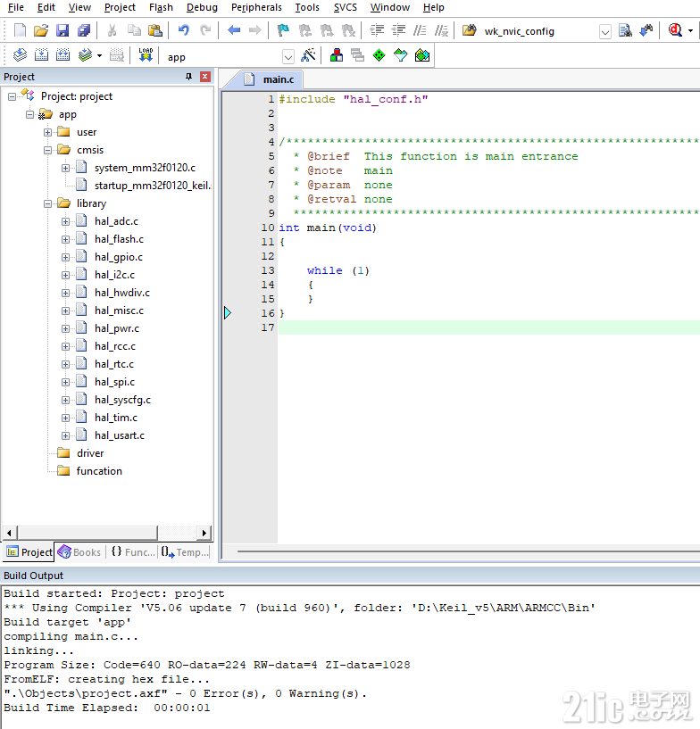Open the Batch Build dropdown arrow

coord(99,56)
